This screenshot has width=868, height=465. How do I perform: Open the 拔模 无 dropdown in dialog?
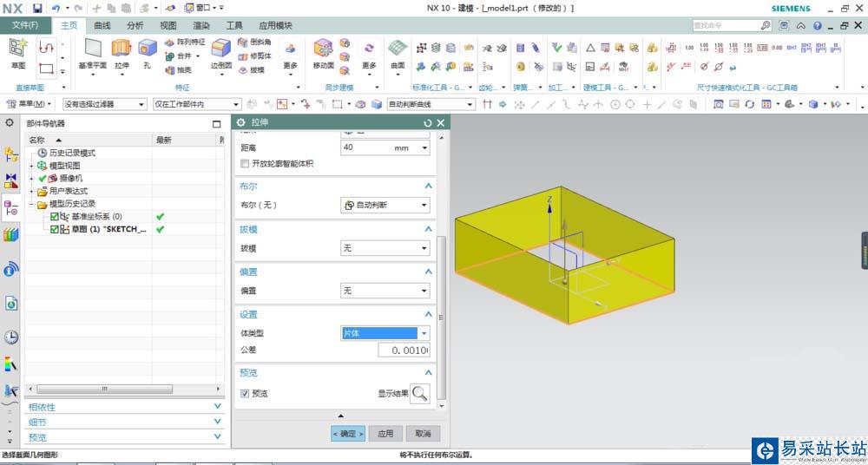coord(385,248)
